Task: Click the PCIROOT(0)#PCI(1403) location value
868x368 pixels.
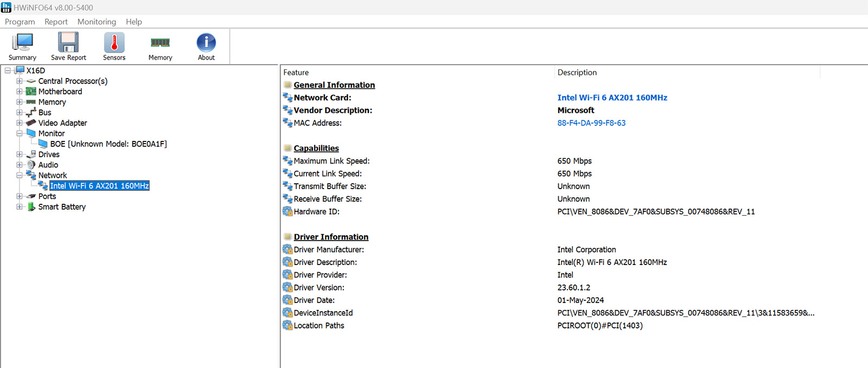Action: (x=600, y=326)
